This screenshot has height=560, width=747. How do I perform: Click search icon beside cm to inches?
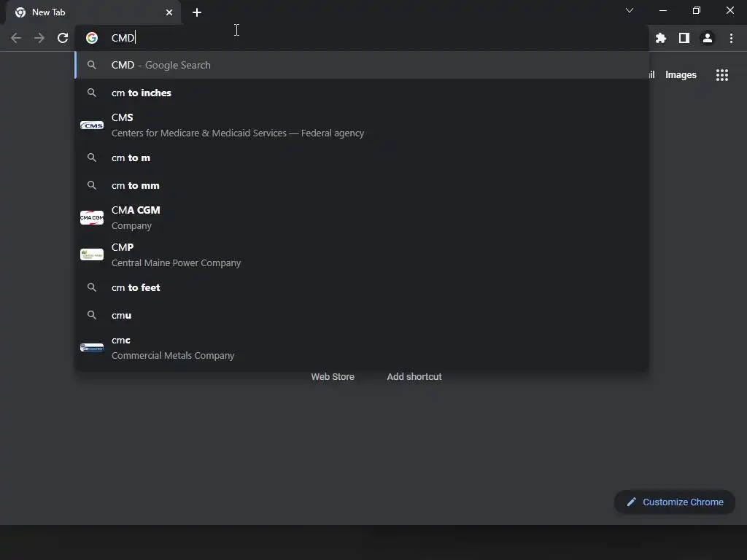click(x=92, y=93)
